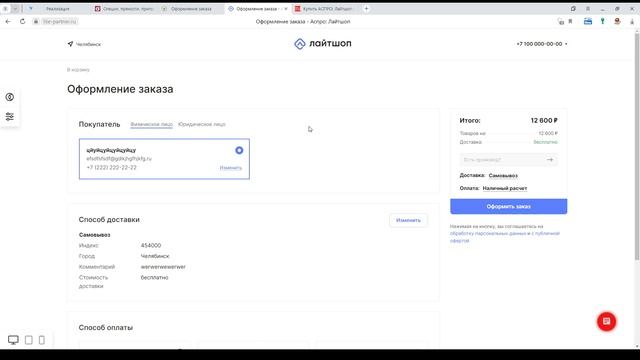Click Изменить button in Способ доставки
Screen dimensions: 640x360
tap(408, 220)
